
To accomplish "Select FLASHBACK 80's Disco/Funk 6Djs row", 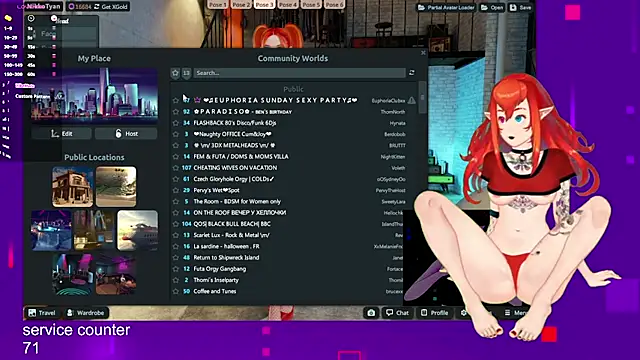I will click(x=293, y=122).
